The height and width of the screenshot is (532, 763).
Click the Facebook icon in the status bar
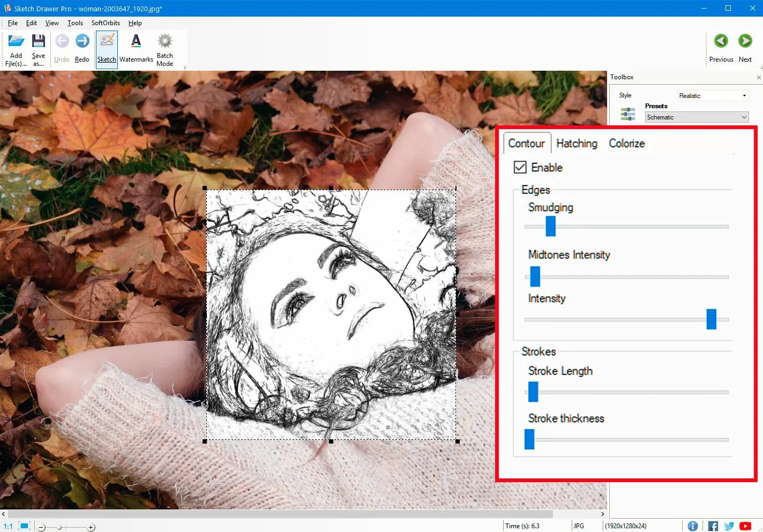point(713,526)
